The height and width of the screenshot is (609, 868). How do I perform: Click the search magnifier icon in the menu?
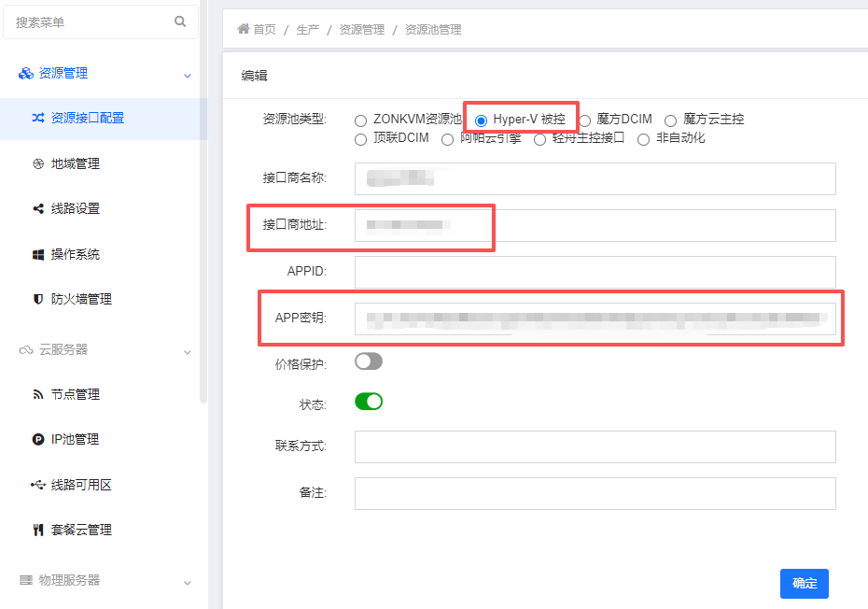point(180,21)
